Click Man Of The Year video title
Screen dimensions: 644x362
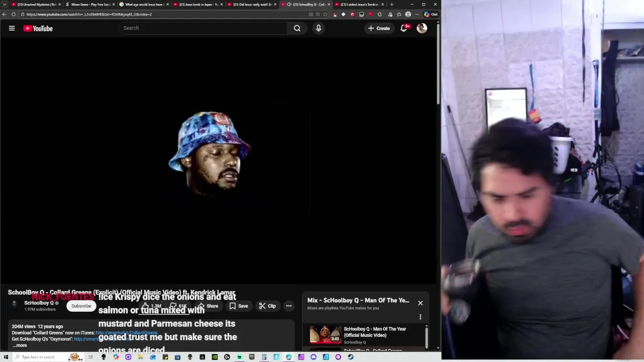point(375,332)
